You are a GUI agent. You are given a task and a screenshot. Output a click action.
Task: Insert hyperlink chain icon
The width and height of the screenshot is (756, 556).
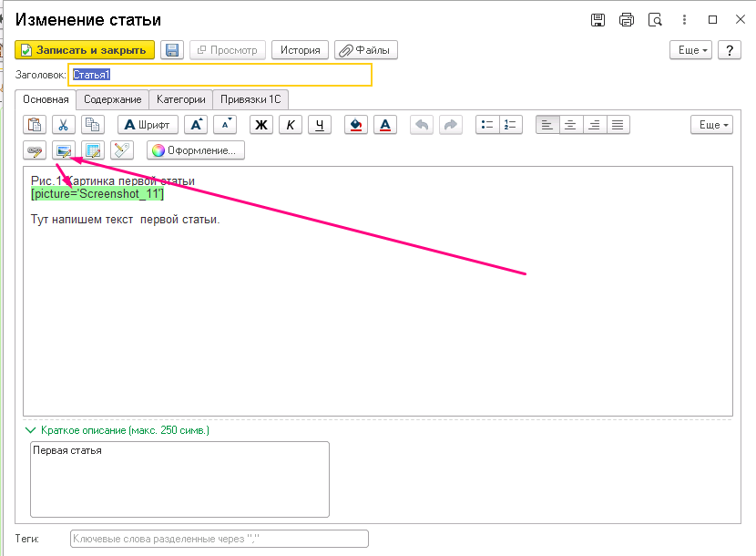click(35, 150)
